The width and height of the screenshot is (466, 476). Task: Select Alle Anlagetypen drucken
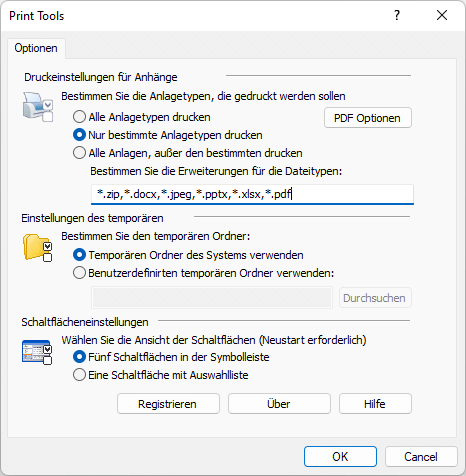click(x=142, y=117)
